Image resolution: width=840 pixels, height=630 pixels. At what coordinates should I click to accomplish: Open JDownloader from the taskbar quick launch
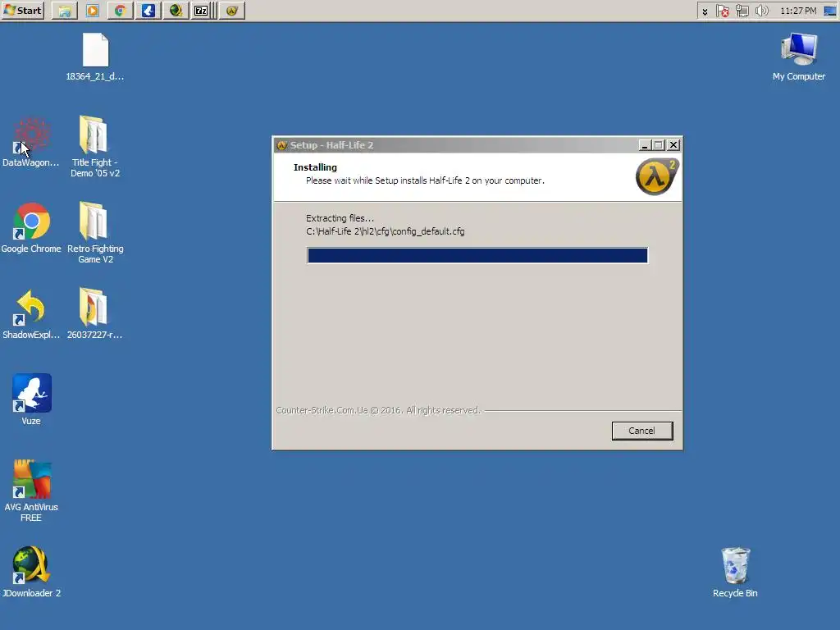point(176,11)
